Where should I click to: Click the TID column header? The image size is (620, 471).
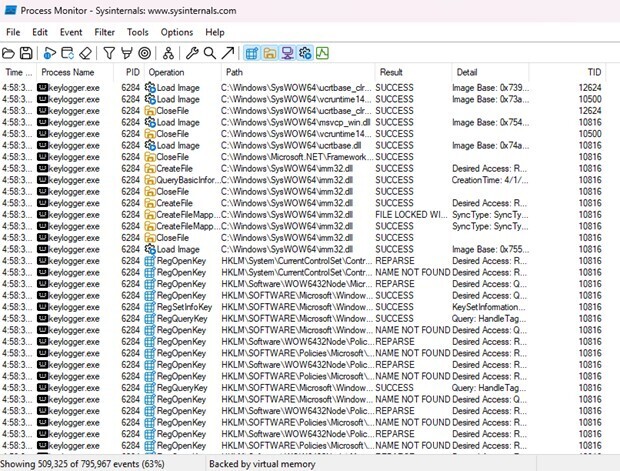coord(567,72)
